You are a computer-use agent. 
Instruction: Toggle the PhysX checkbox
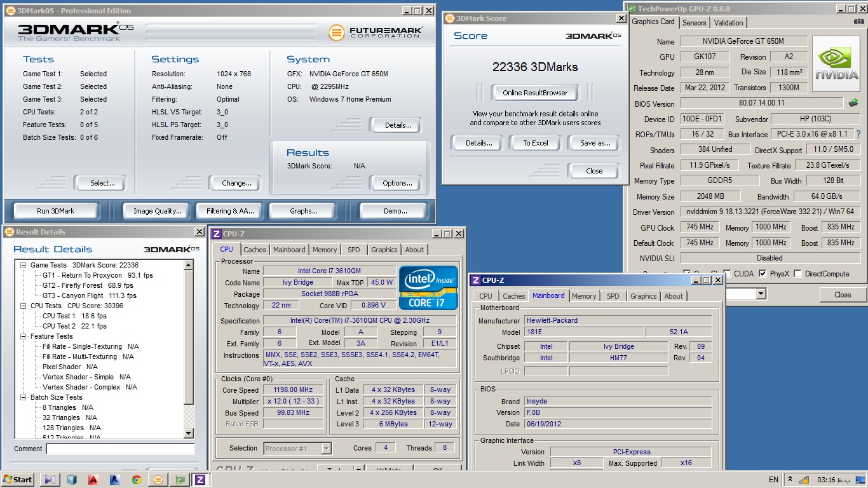tap(763, 274)
